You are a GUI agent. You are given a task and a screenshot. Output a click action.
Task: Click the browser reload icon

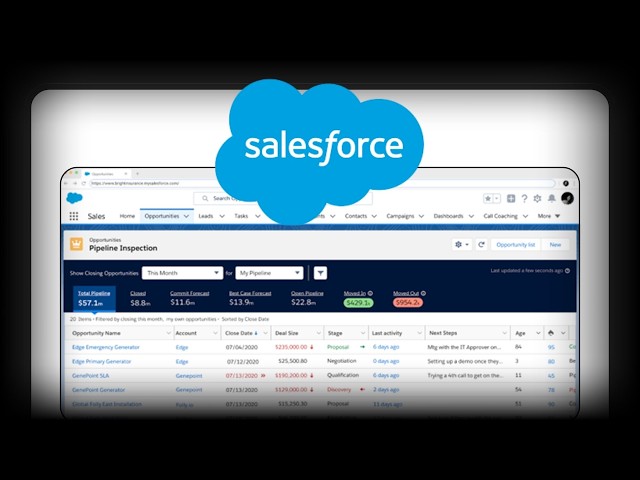click(x=84, y=183)
